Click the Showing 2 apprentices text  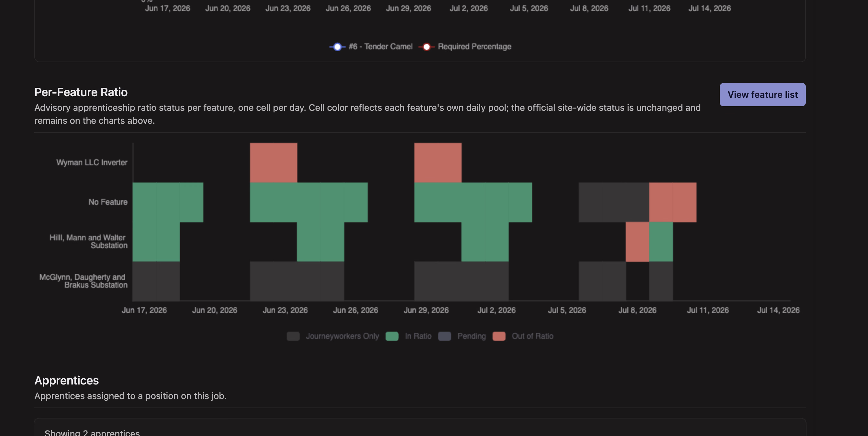click(92, 433)
